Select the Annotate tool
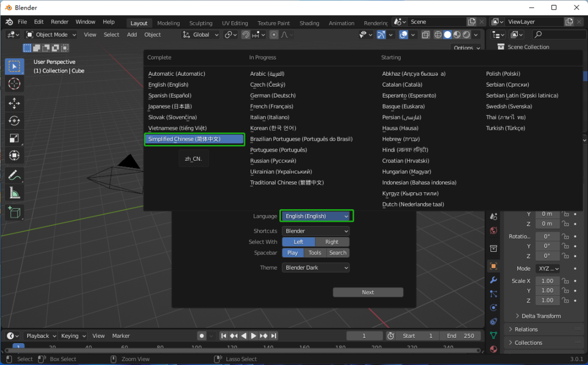 (14, 175)
